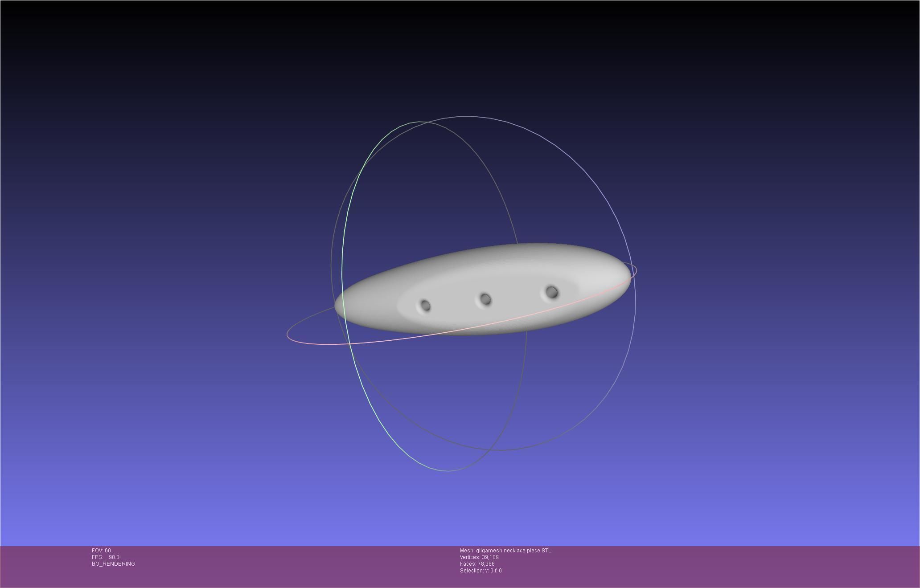The width and height of the screenshot is (920, 588).
Task: Click the rightmost hole on the necklace mesh
Action: click(x=551, y=292)
